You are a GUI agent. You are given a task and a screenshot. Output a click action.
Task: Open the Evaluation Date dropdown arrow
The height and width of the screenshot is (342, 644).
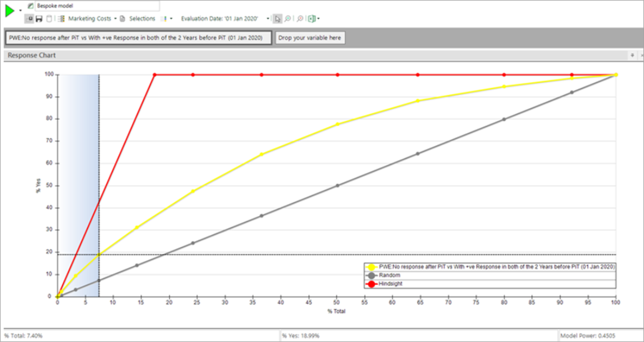[268, 19]
